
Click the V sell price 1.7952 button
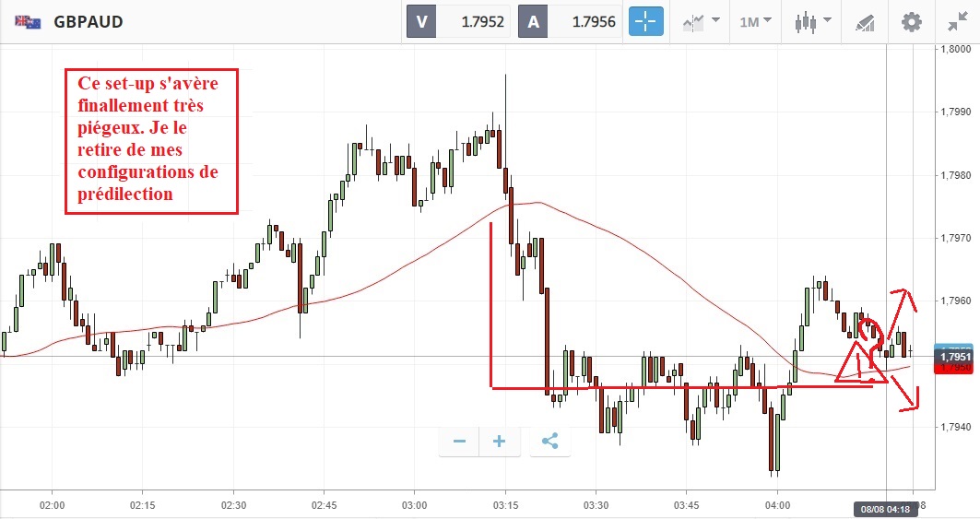pyautogui.click(x=457, y=22)
